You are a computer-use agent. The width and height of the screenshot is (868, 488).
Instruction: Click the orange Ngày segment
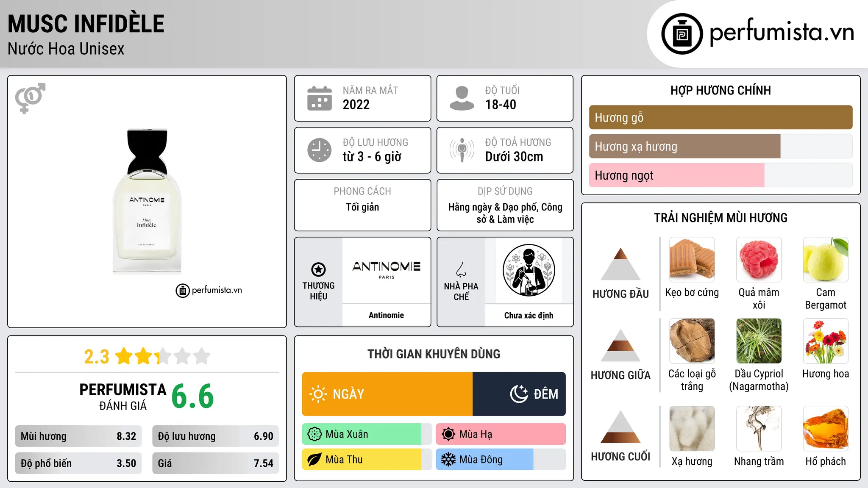point(387,394)
